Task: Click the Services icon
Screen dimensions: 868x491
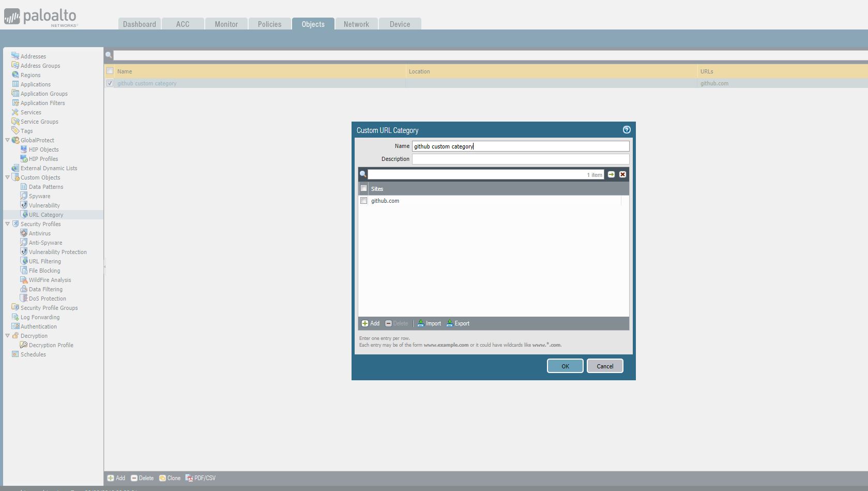Action: coord(15,112)
